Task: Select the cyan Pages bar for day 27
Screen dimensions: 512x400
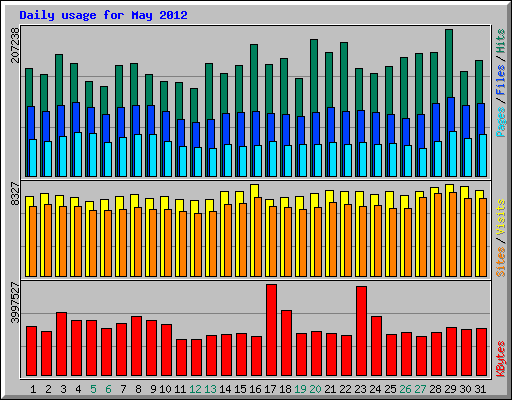Action: [423, 162]
